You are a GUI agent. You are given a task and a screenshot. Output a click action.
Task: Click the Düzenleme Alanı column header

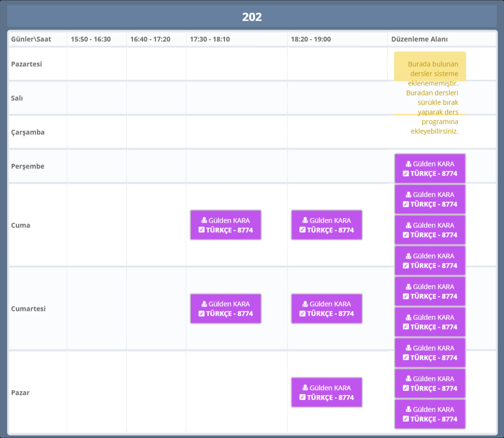click(x=419, y=39)
